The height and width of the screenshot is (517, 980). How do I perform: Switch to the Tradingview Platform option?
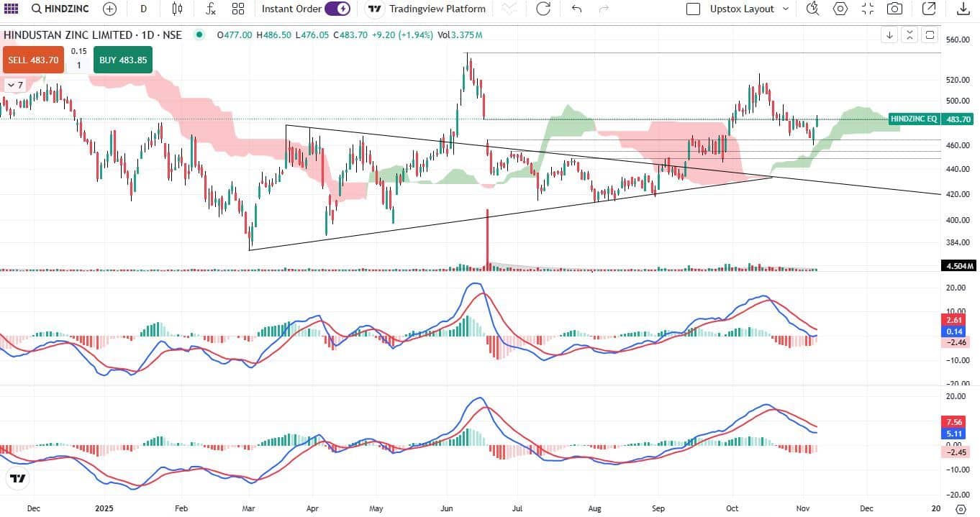(x=427, y=9)
